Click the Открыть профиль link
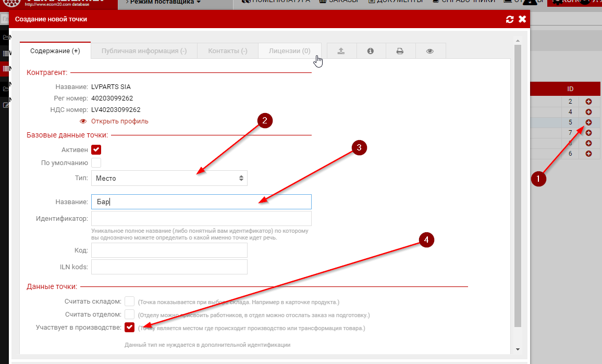 119,121
